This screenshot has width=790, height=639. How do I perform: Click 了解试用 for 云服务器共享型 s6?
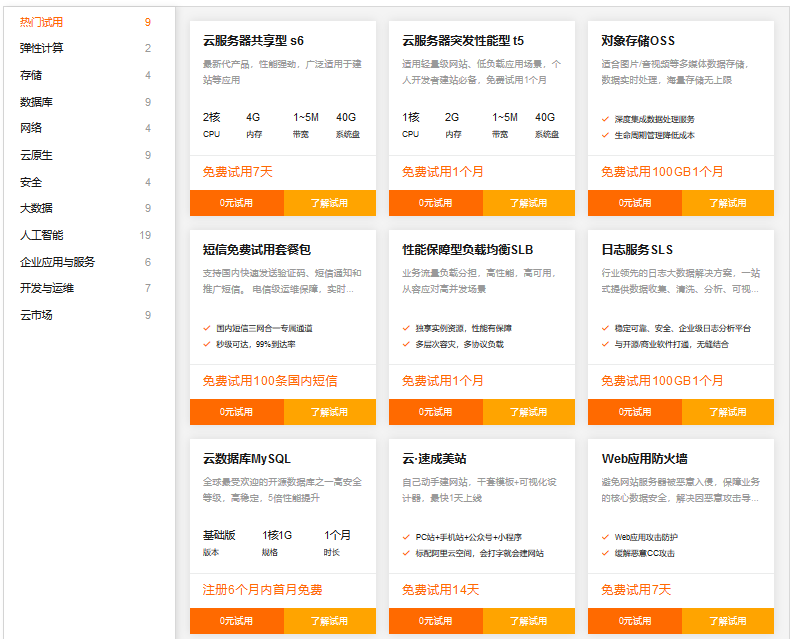[330, 203]
